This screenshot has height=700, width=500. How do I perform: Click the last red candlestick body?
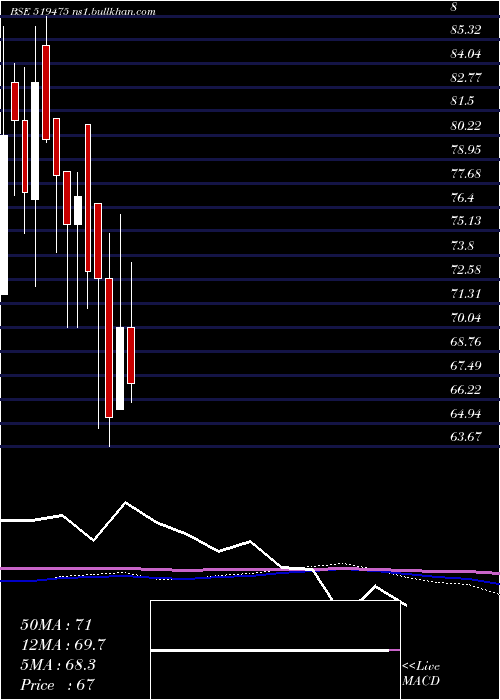tap(131, 355)
